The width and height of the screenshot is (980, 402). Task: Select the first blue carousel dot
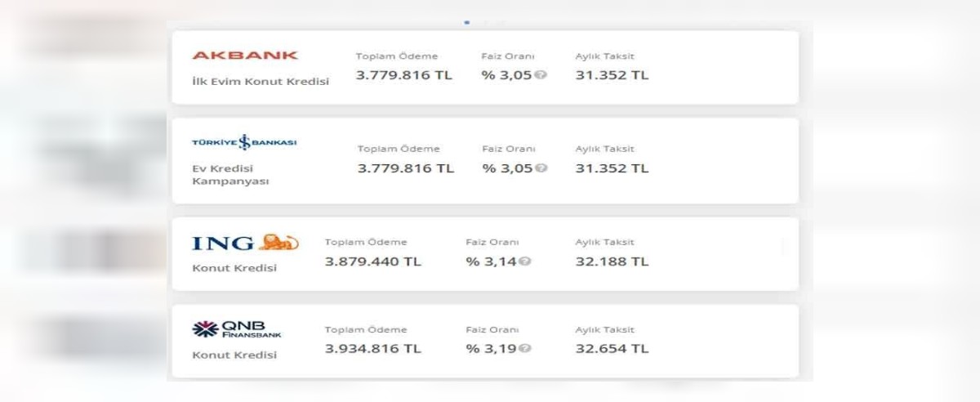(x=467, y=22)
